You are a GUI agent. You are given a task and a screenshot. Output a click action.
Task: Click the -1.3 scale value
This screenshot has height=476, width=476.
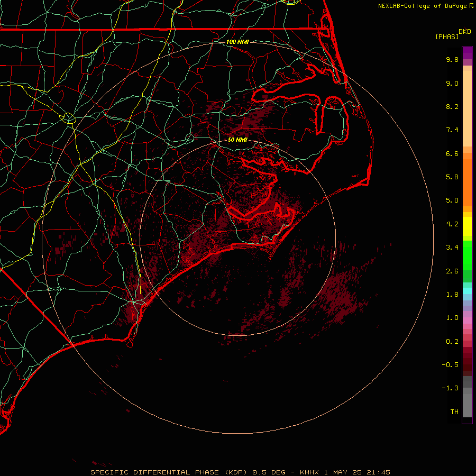coord(450,388)
